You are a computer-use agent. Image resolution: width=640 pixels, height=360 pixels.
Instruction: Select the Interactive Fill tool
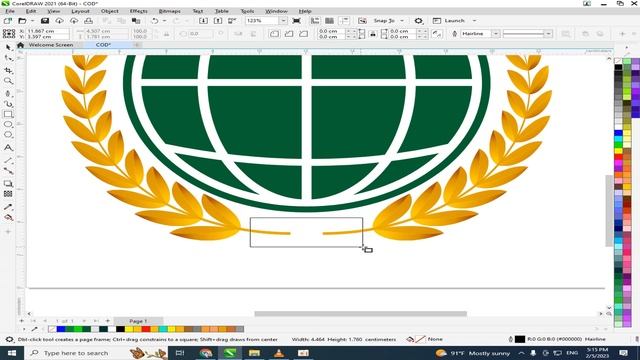point(8,218)
